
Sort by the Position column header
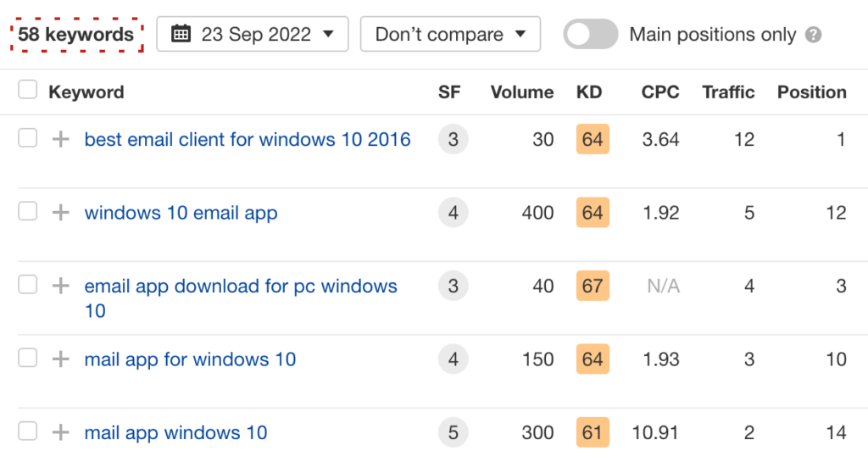tap(811, 92)
